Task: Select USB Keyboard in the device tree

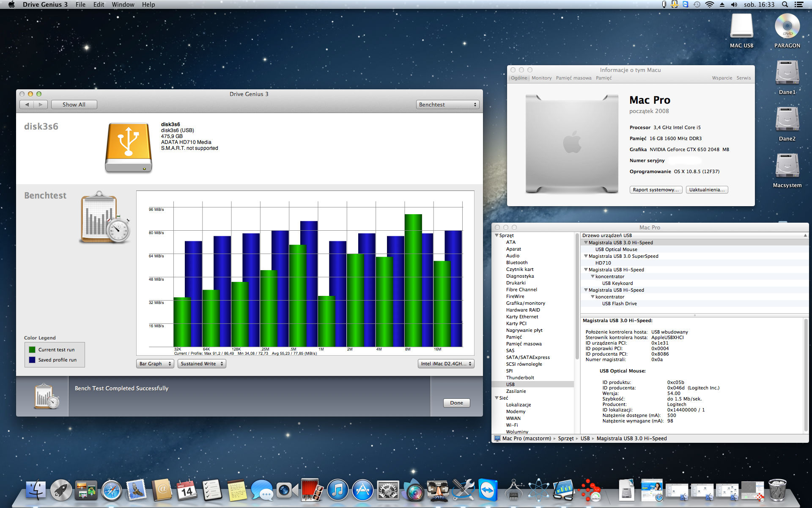Action: point(617,283)
